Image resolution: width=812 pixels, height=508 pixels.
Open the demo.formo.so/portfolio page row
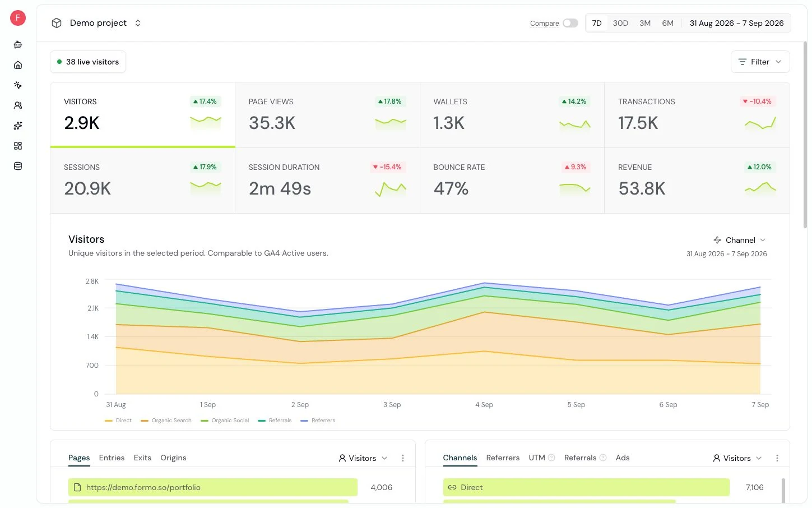213,487
